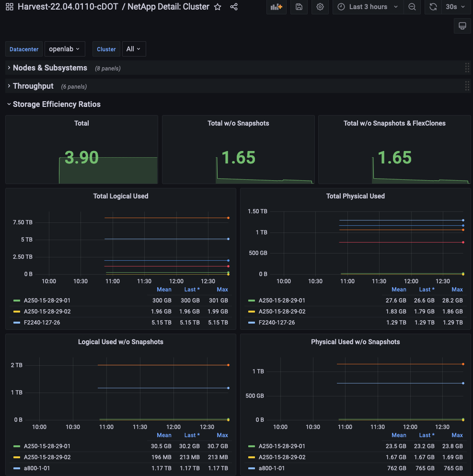473x476 pixels.
Task: Zoom out the time range
Action: click(412, 7)
